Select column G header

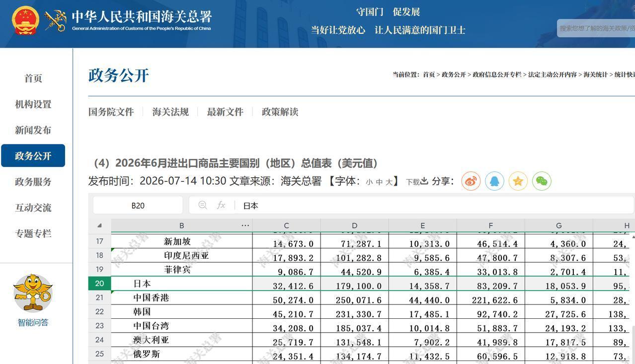[558, 225]
